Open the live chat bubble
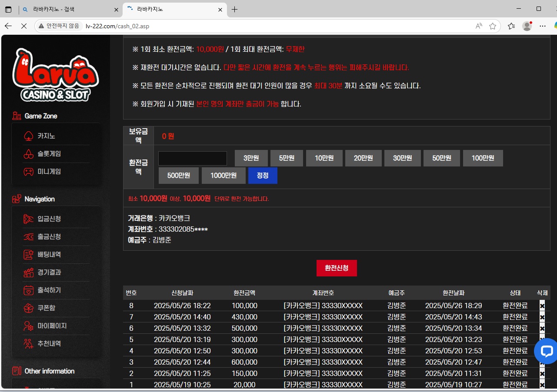The width and height of the screenshot is (557, 392). tap(546, 351)
